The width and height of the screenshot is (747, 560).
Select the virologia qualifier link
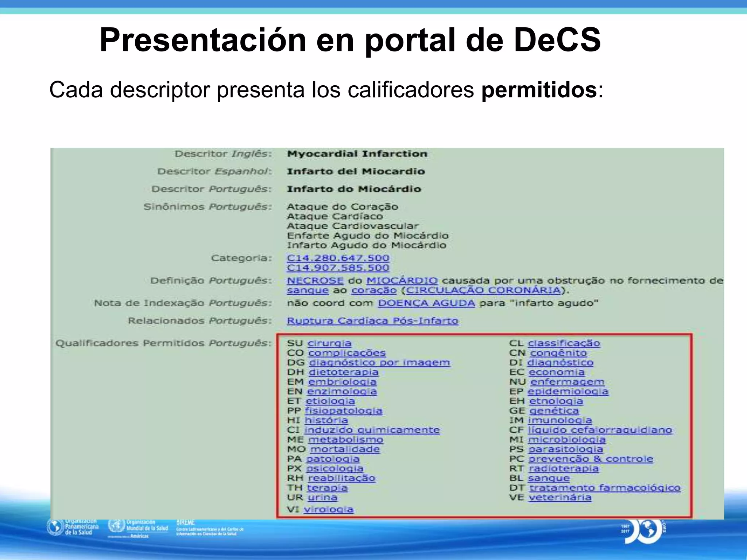tap(329, 510)
